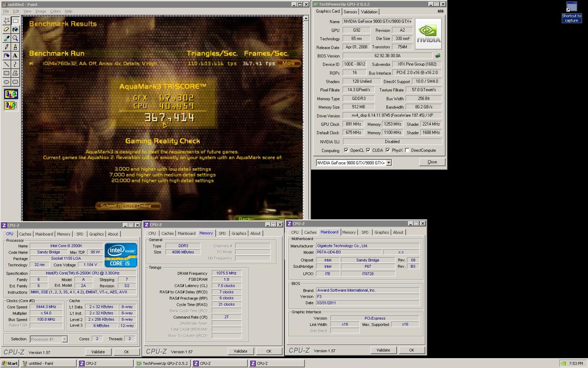Switch to the Sensors tab in GPU-Z
Viewport: 588px width, 368px height.
350,12
